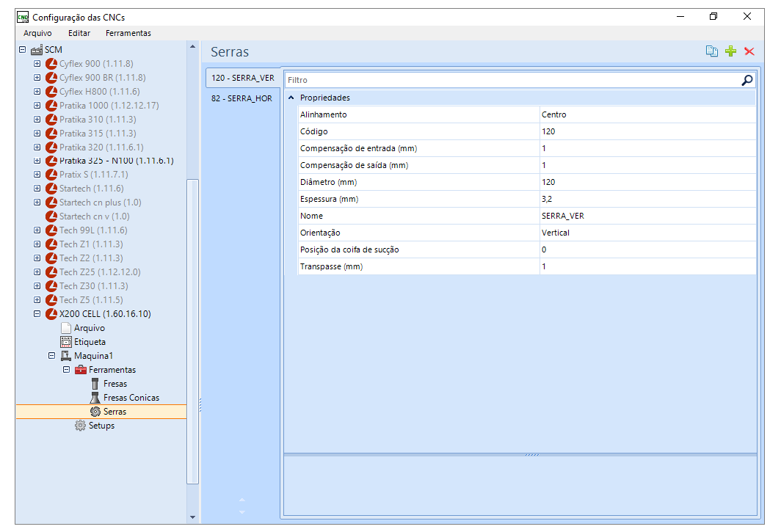Open the Ferramentas menu in menu bar
770x532 pixels.
[x=128, y=33]
